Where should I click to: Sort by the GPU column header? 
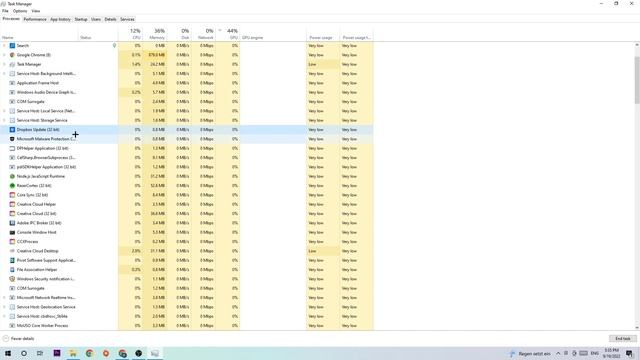(x=228, y=34)
